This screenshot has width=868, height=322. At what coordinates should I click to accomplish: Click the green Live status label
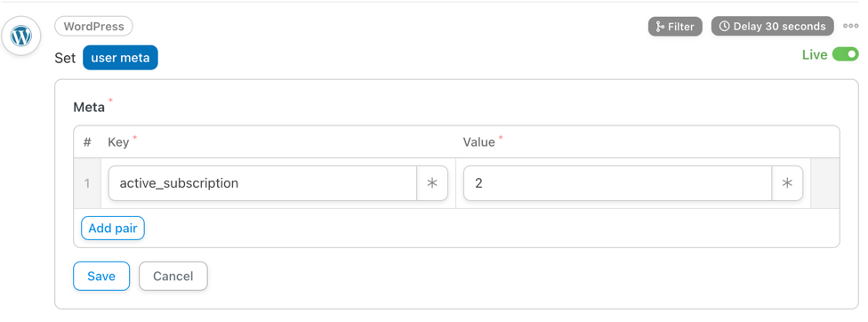point(815,55)
